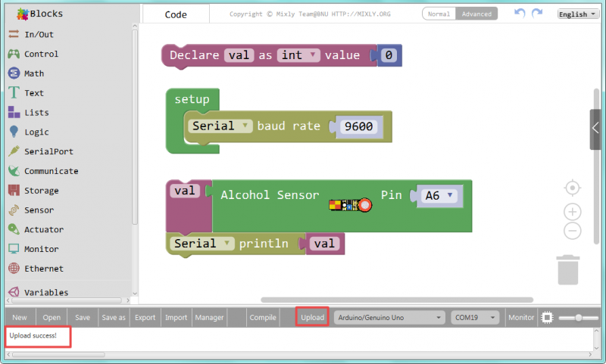This screenshot has height=364, width=606.
Task: Select the Code tab
Action: click(x=176, y=14)
